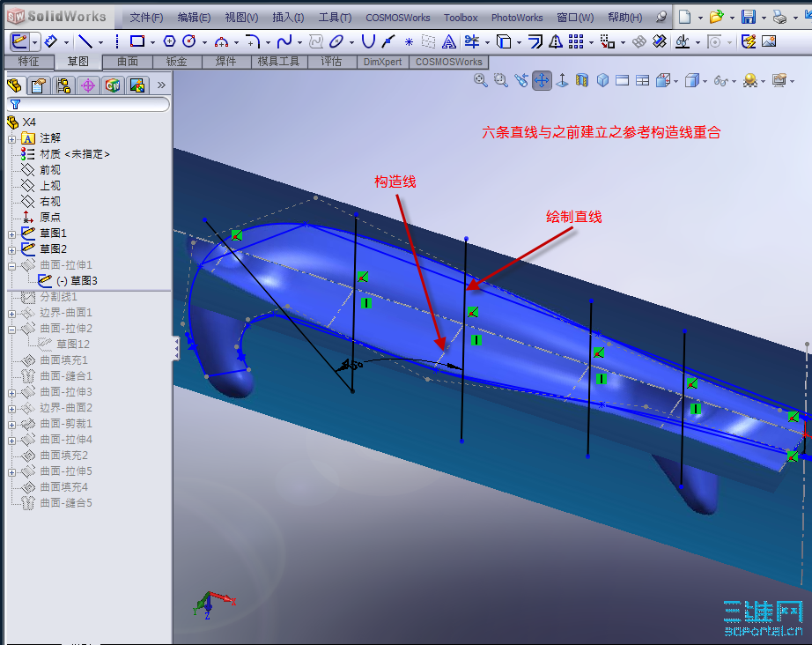Image resolution: width=812 pixels, height=645 pixels.
Task: Click the Save floppy disk icon
Action: tap(749, 17)
